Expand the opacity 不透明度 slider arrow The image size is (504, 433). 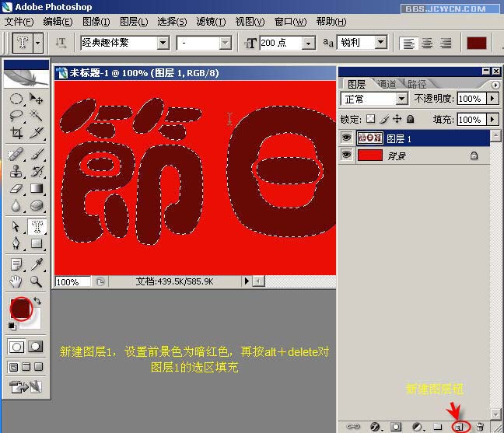pyautogui.click(x=492, y=99)
